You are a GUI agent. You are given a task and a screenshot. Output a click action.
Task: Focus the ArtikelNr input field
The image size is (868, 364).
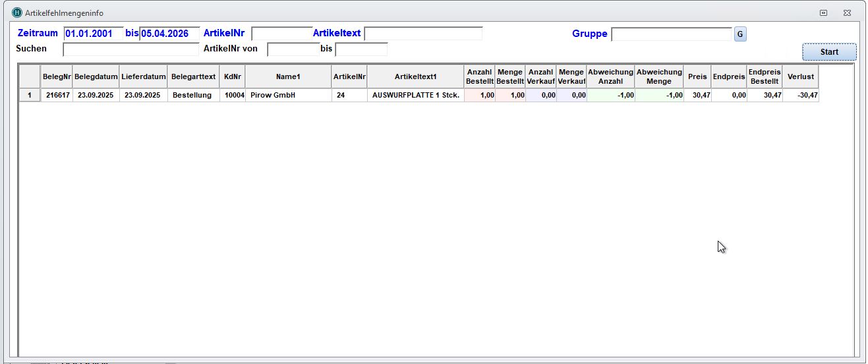281,34
